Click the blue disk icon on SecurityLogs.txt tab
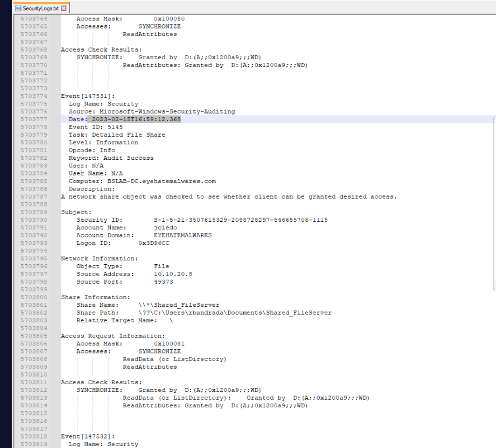The image size is (496, 448). pos(19,9)
